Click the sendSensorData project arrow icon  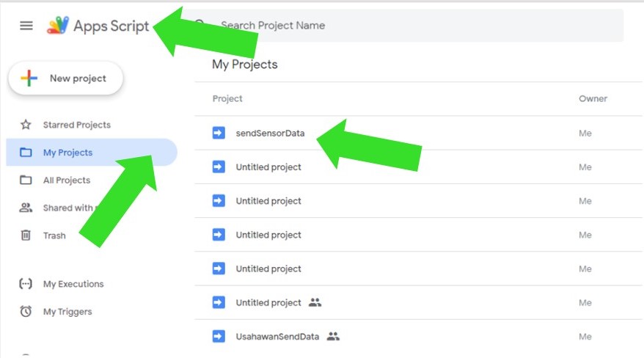click(219, 133)
